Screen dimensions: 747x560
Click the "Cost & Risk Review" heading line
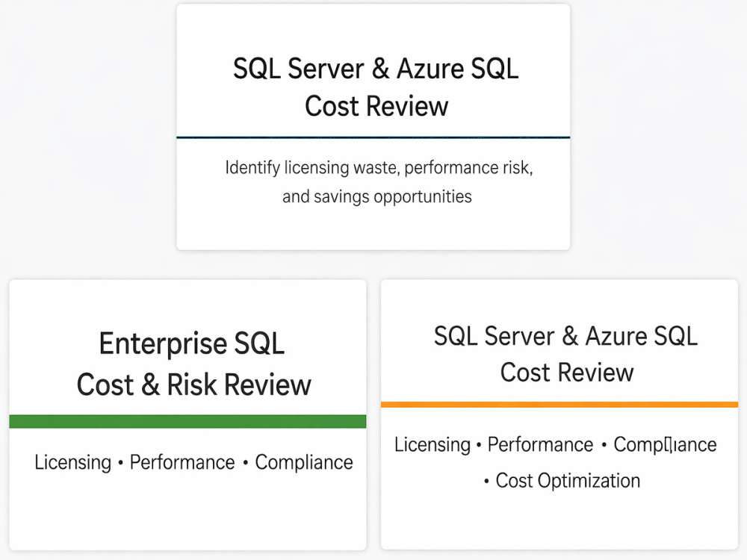[x=193, y=385]
